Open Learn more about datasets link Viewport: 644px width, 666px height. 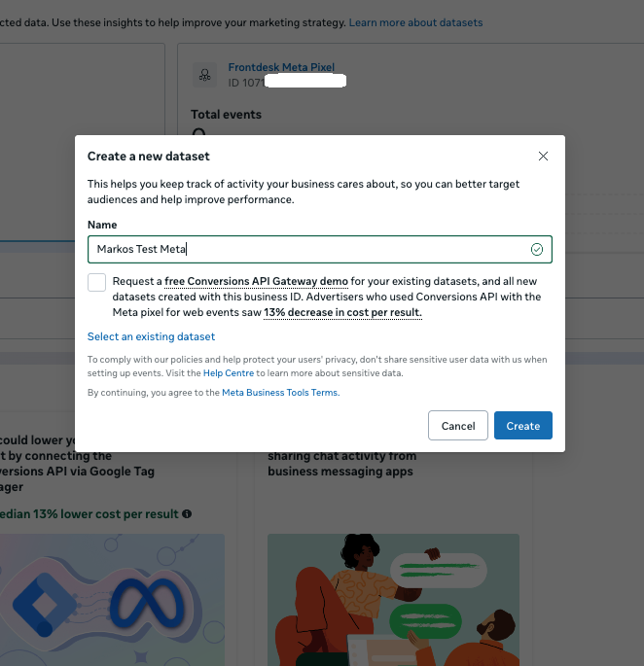(415, 22)
